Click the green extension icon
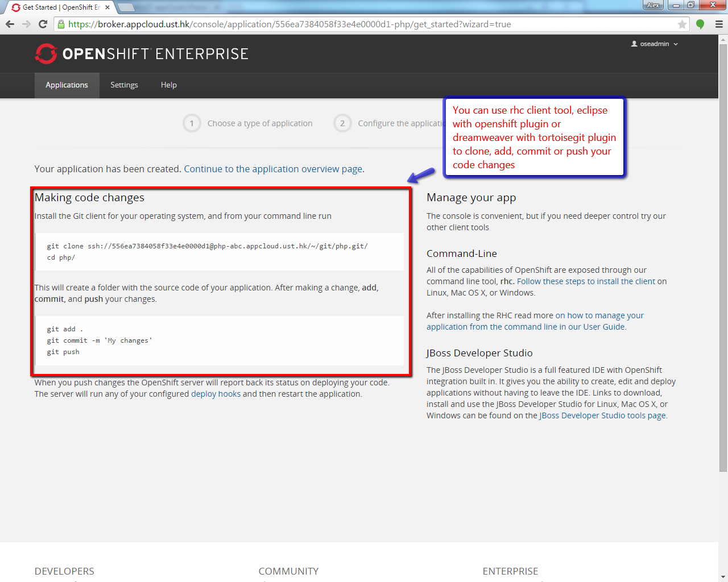Viewport: 728px width, 582px height. [700, 24]
